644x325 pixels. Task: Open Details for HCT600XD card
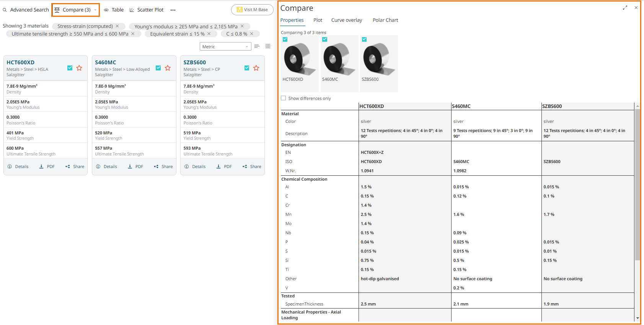[18, 167]
